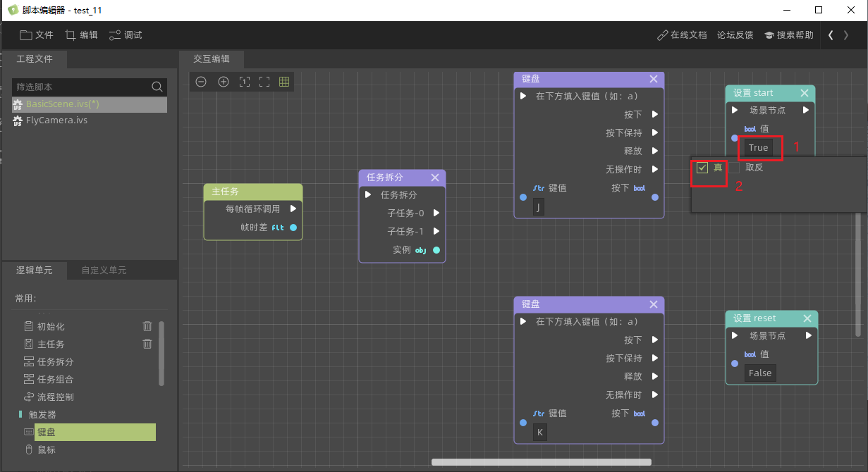Toggle the canvas grid icon
This screenshot has width=868, height=472.
pyautogui.click(x=284, y=82)
